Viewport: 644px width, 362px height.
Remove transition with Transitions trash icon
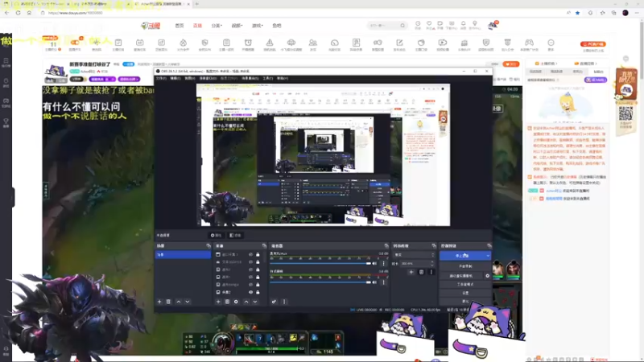(421, 272)
